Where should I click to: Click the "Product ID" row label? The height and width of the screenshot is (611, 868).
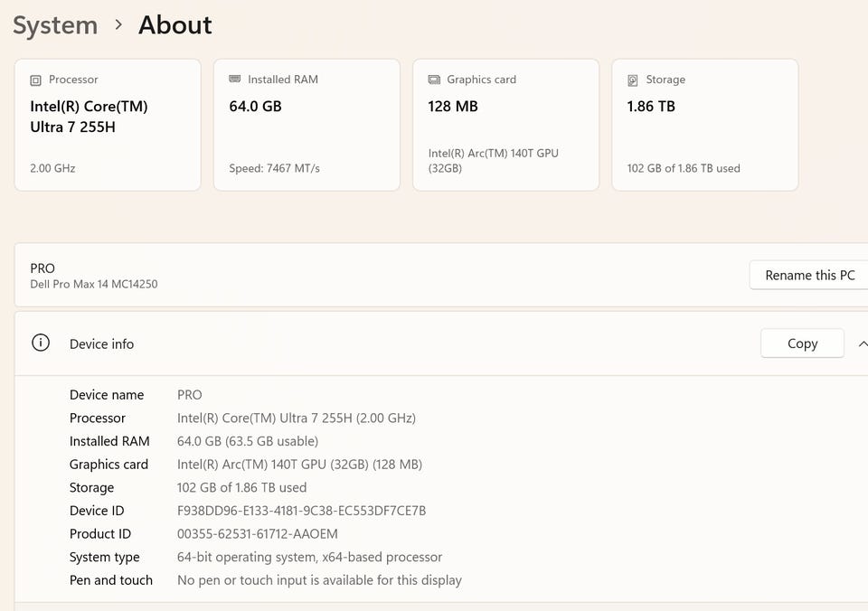(100, 534)
